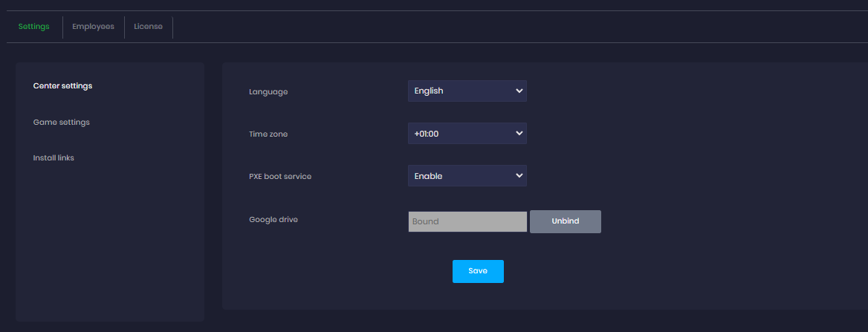Click the Time zone dropdown chevron arrow

(x=519, y=134)
